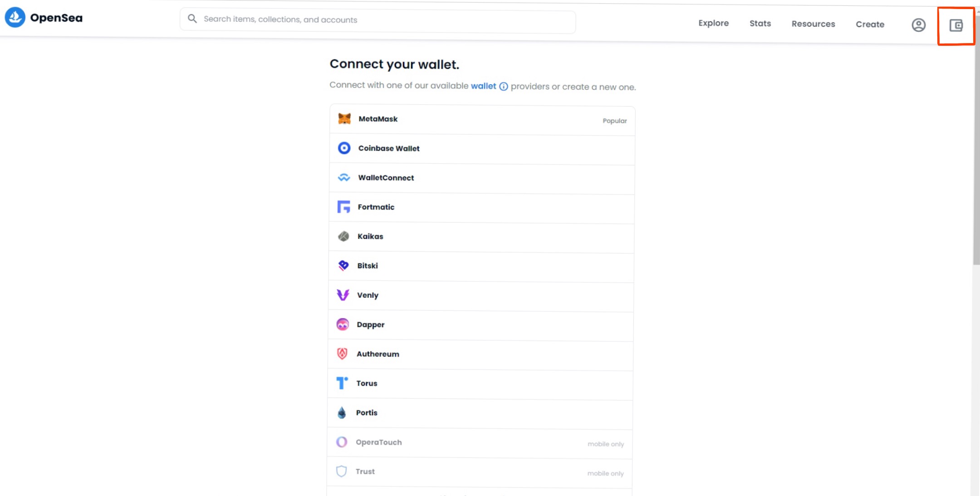
Task: Choose the Kaikas wallet label
Action: pos(370,236)
